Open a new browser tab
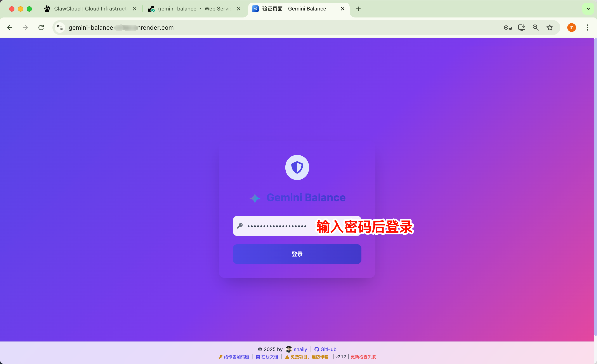 (358, 9)
